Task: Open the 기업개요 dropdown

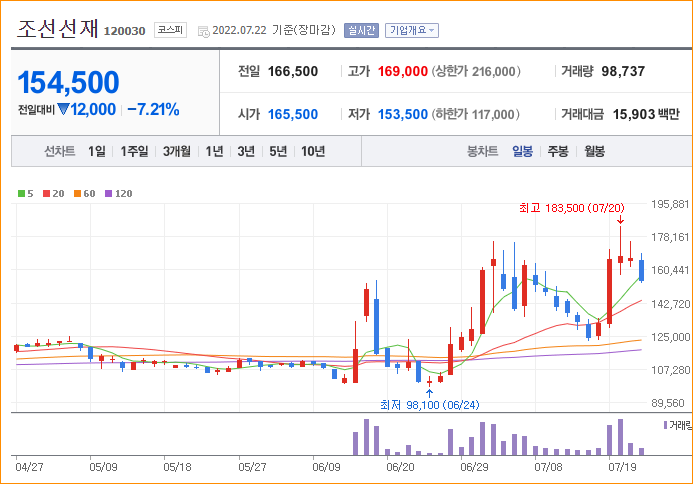Action: pos(411,30)
